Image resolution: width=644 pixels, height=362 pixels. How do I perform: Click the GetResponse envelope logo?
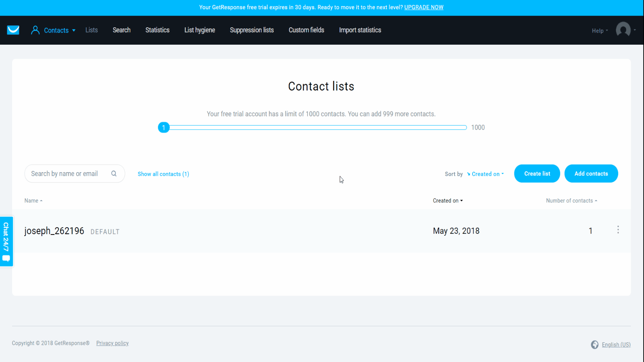(x=13, y=30)
